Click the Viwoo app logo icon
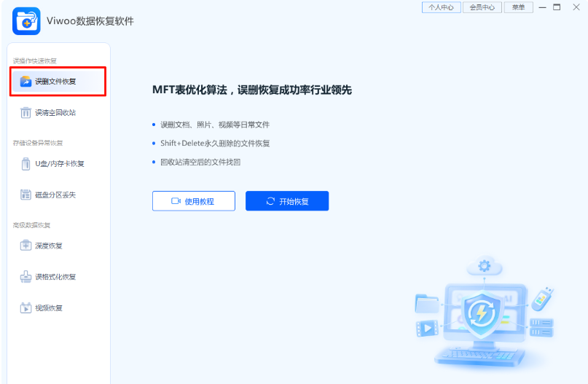The height and width of the screenshot is (384, 588). (26, 21)
